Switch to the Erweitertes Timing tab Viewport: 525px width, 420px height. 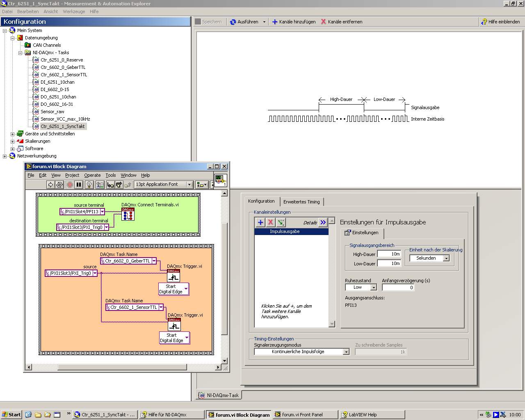coord(301,202)
